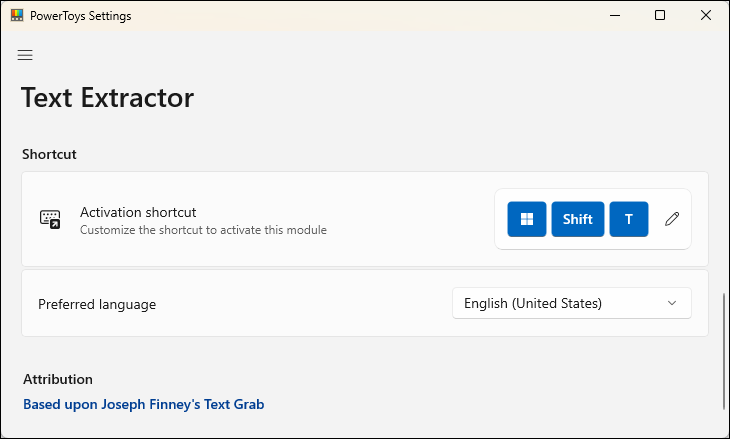Click the 'PowerToys Settings' window title
This screenshot has width=730, height=439.
81,16
